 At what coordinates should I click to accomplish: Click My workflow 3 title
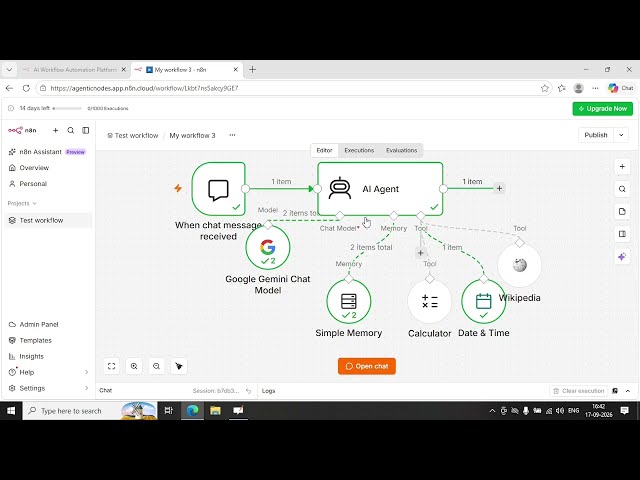[x=192, y=136]
